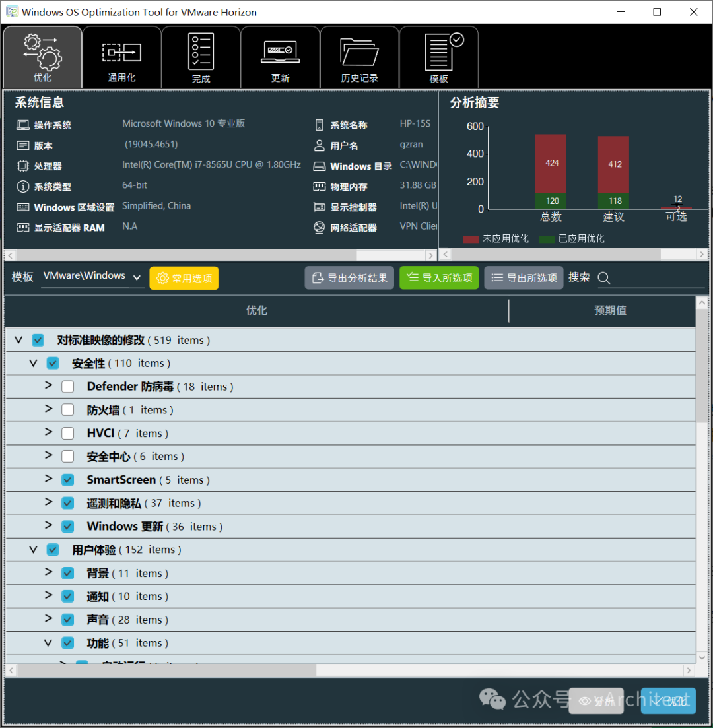Image resolution: width=713 pixels, height=728 pixels.
Task: Uncheck 用户体验 checkbox
Action: pos(53,550)
